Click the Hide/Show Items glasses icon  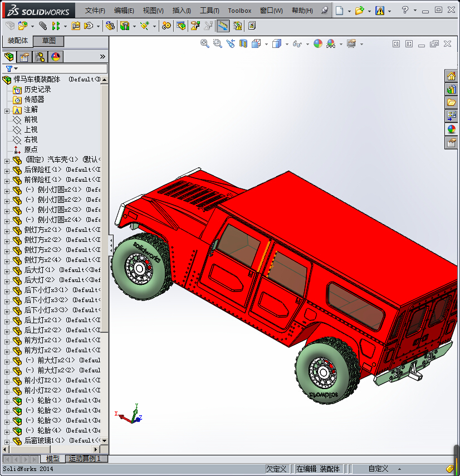tap(297, 44)
